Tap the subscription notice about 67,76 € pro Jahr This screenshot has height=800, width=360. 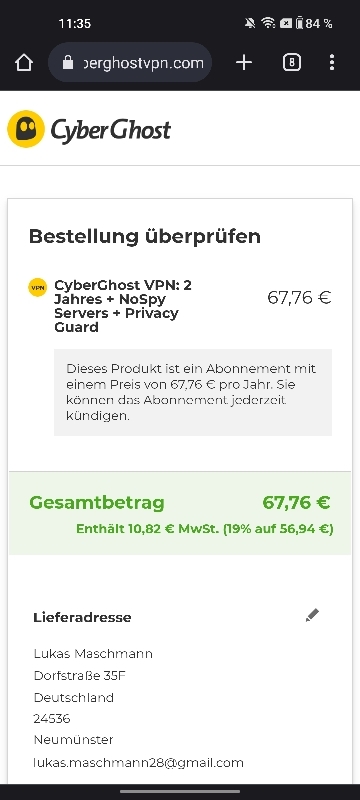coord(193,392)
